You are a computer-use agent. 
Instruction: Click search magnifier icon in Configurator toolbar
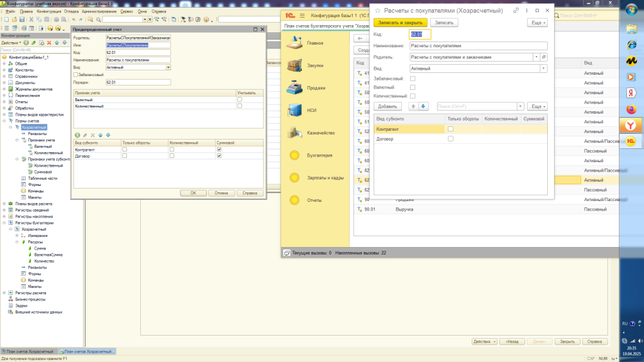(99, 19)
